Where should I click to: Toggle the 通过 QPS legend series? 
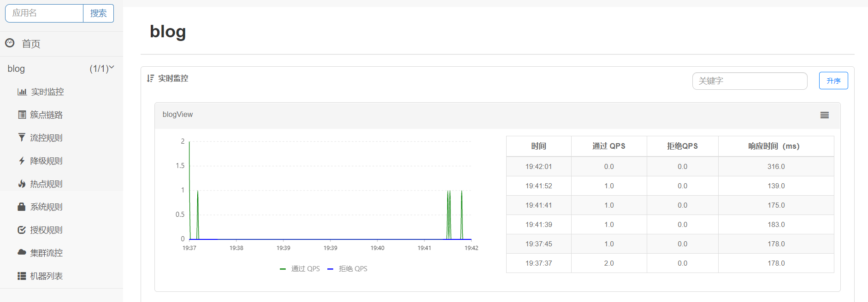tap(300, 269)
